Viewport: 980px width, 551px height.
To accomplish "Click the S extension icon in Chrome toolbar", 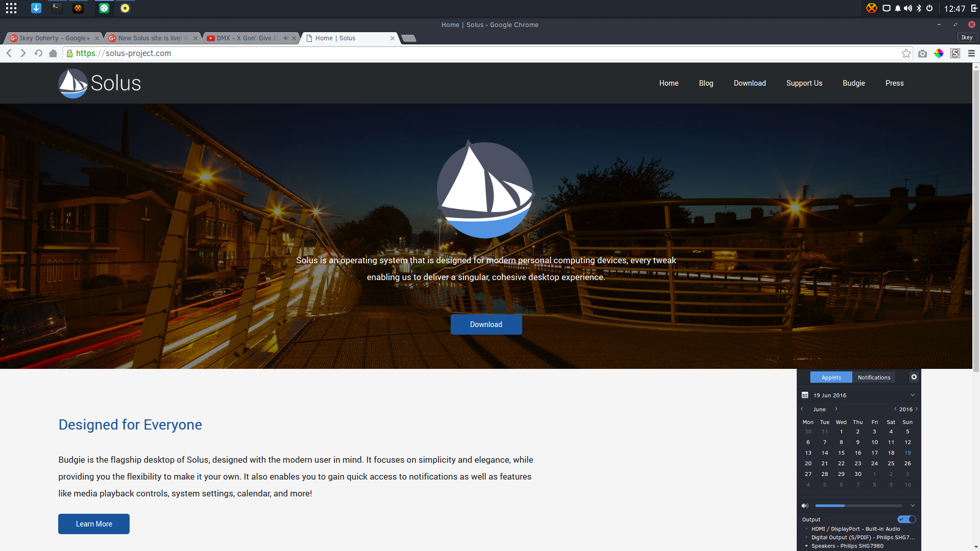I will (955, 53).
